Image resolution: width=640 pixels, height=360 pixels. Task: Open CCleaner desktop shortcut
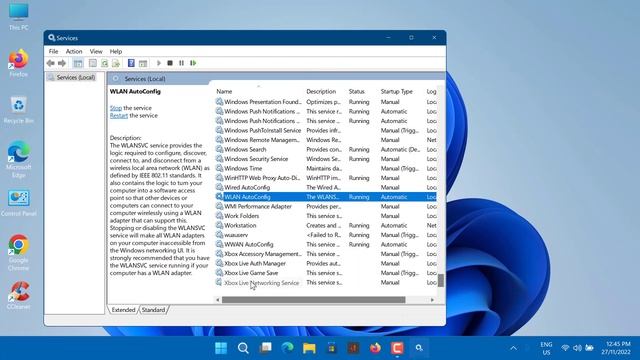pyautogui.click(x=18, y=296)
